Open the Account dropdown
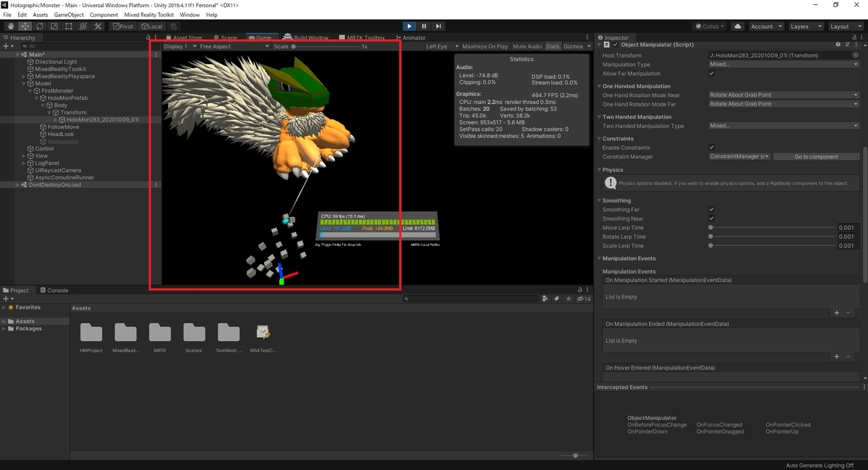This screenshot has height=470, width=868. click(x=765, y=26)
